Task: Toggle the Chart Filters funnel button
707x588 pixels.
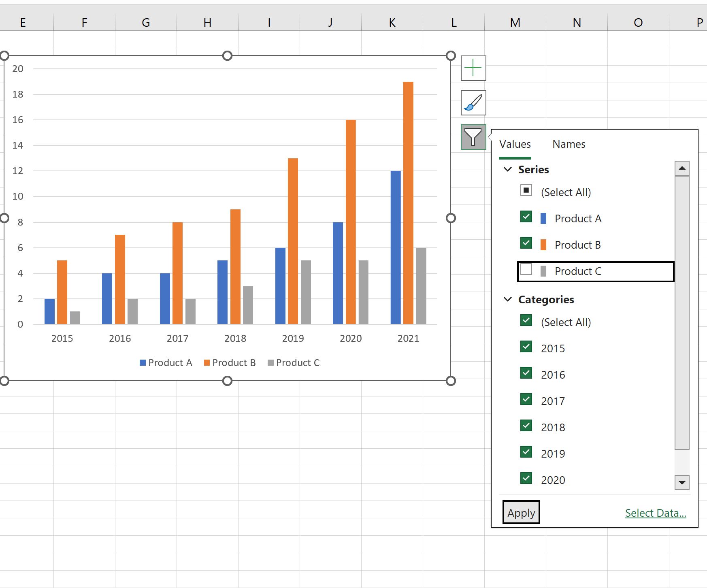Action: coord(473,137)
